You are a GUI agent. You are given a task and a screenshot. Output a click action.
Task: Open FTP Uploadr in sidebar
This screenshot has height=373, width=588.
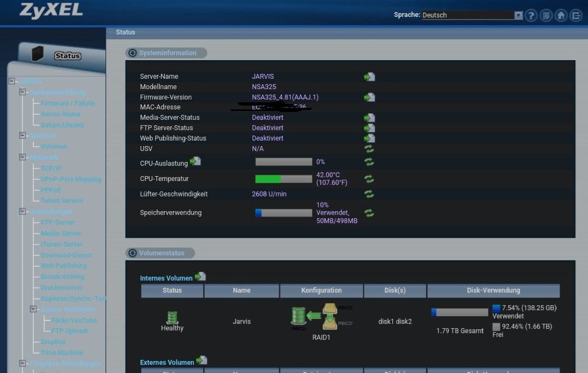pyautogui.click(x=70, y=330)
